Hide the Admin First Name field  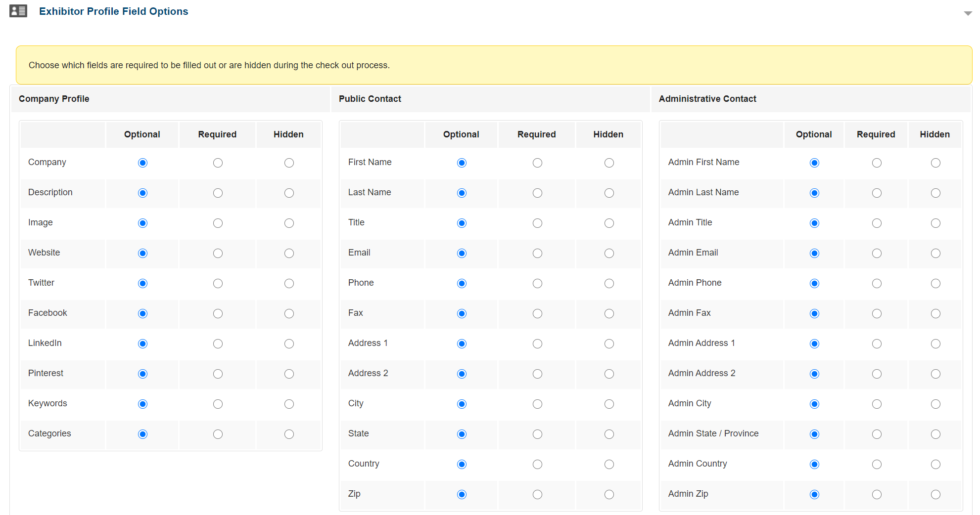click(x=935, y=163)
